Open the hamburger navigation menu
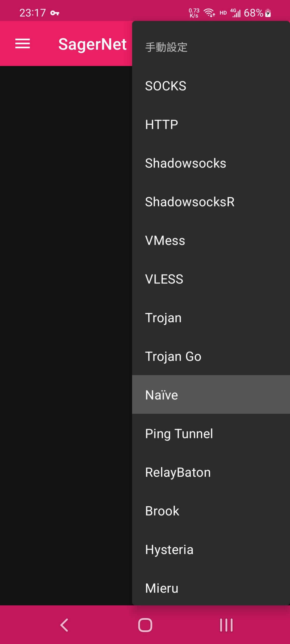This screenshot has width=290, height=644. click(x=23, y=44)
